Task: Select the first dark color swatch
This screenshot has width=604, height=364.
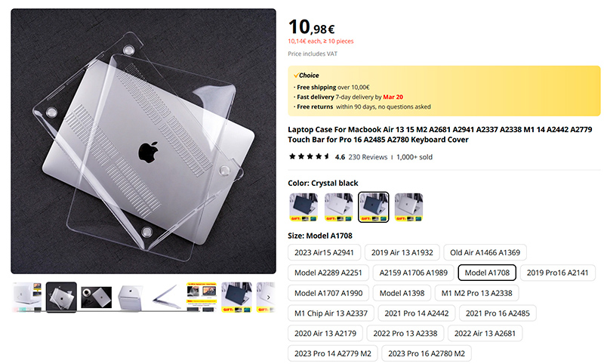Action: pyautogui.click(x=304, y=207)
